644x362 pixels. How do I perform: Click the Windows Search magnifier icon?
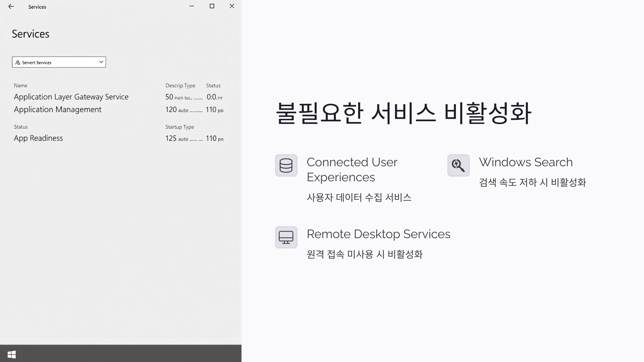pyautogui.click(x=458, y=165)
